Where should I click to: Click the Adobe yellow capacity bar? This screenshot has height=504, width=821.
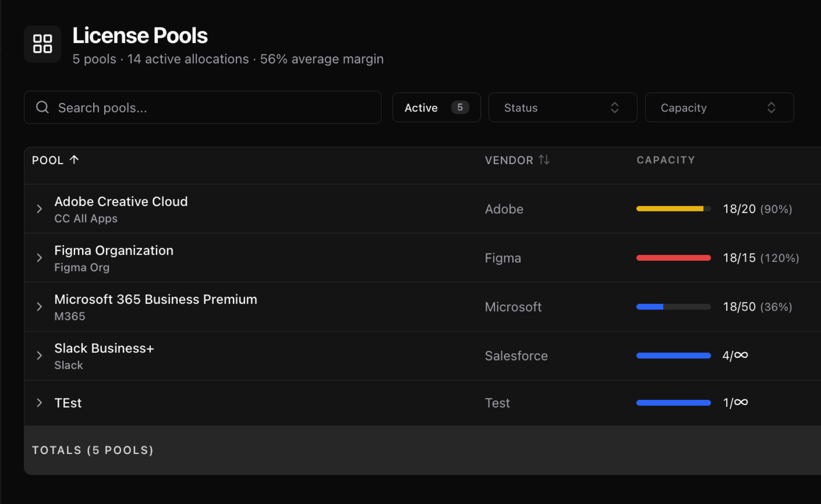click(670, 209)
